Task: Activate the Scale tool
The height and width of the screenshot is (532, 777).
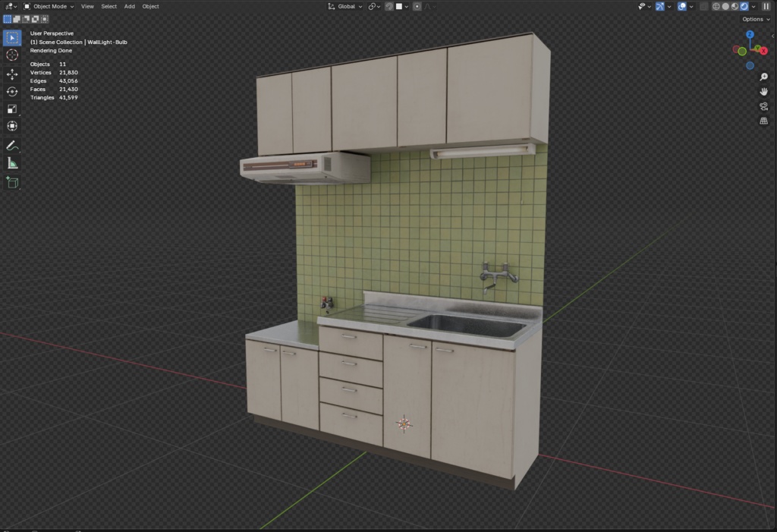Action: click(x=12, y=109)
